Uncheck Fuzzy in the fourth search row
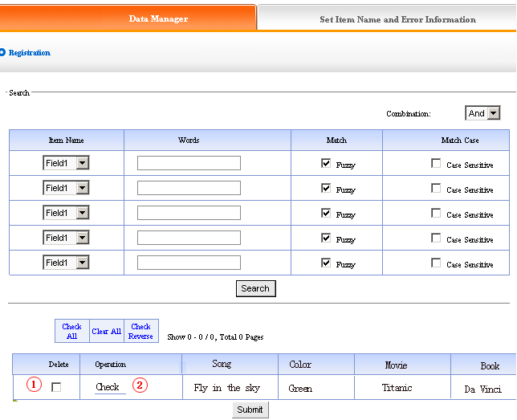Viewport: 517px width, 420px height. (x=326, y=238)
